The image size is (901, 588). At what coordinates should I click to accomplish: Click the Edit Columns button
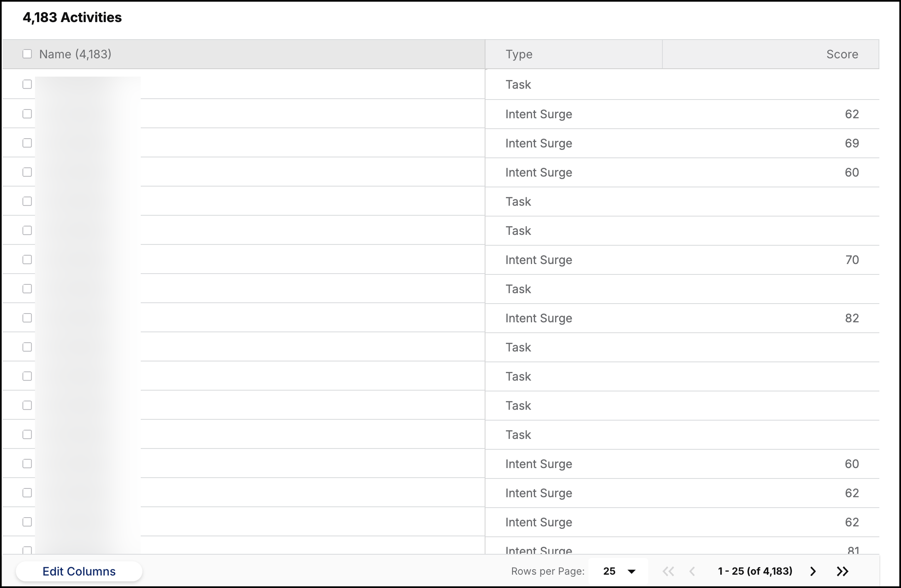[79, 571]
